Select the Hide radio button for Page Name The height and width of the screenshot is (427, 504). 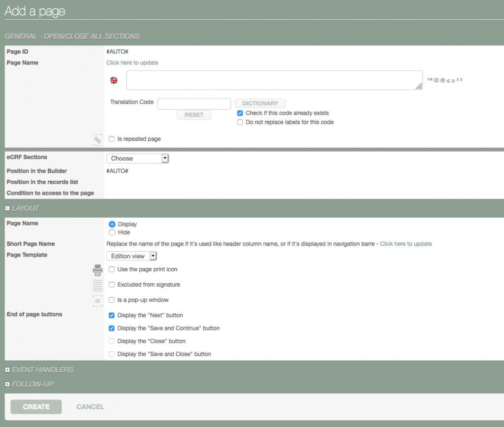pyautogui.click(x=112, y=232)
